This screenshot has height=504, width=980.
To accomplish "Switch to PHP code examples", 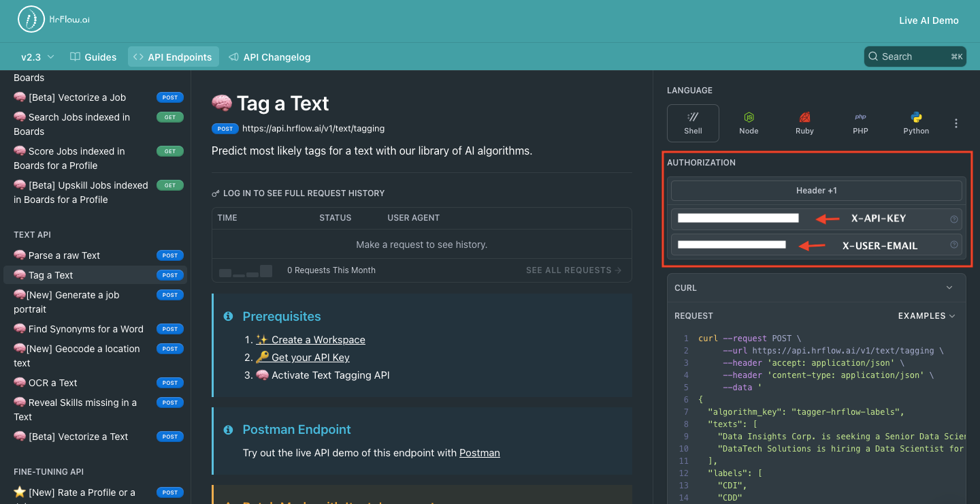I will tap(860, 123).
